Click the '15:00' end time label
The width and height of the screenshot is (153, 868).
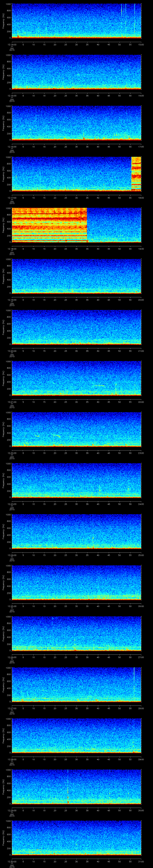pyautogui.click(x=141, y=44)
